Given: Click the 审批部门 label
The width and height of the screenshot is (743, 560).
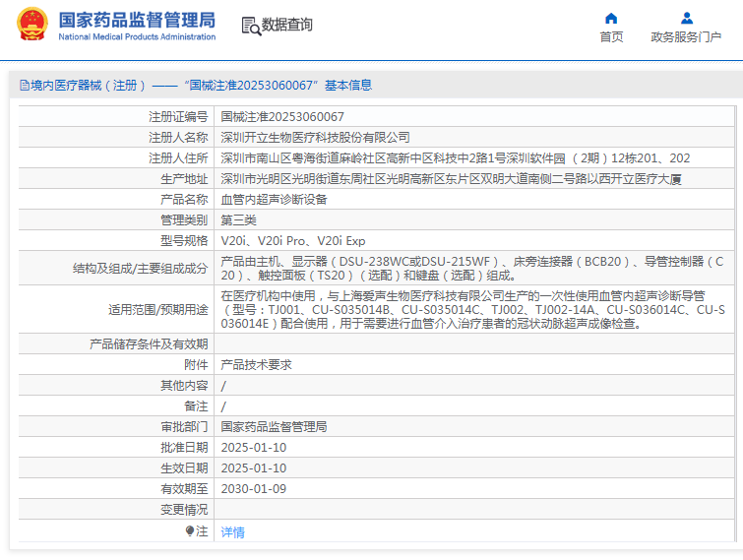Looking at the screenshot, I should click(184, 427).
